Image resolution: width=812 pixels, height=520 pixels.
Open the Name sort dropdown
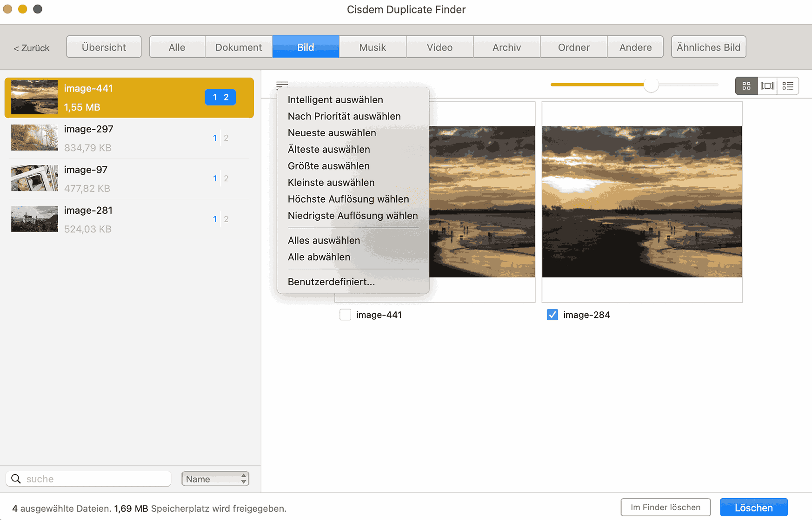215,479
